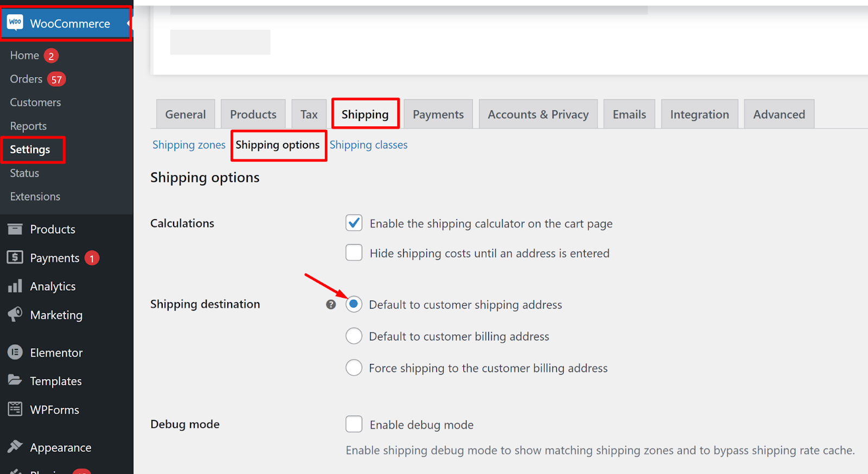Click the Marketing megaphone icon

click(x=15, y=314)
